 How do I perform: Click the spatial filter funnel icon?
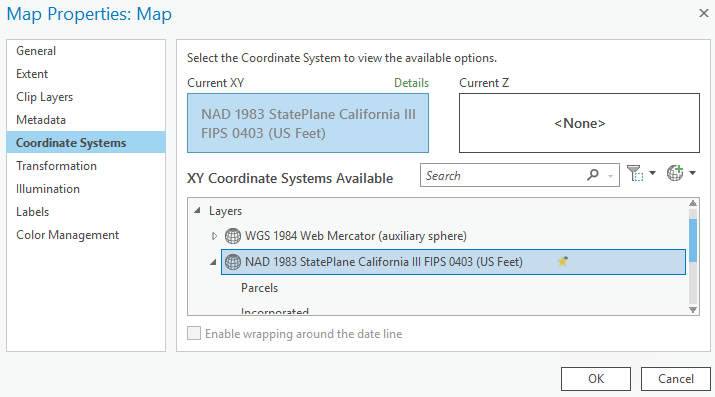[x=635, y=173]
